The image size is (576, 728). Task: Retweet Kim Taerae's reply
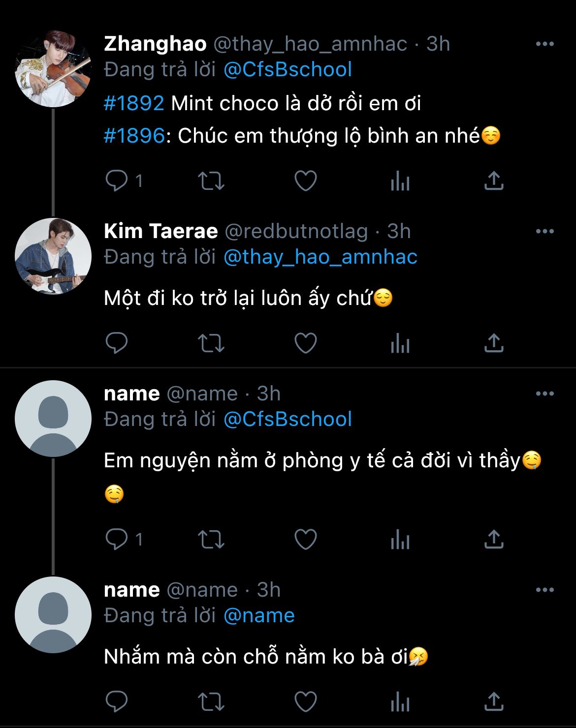(x=211, y=343)
